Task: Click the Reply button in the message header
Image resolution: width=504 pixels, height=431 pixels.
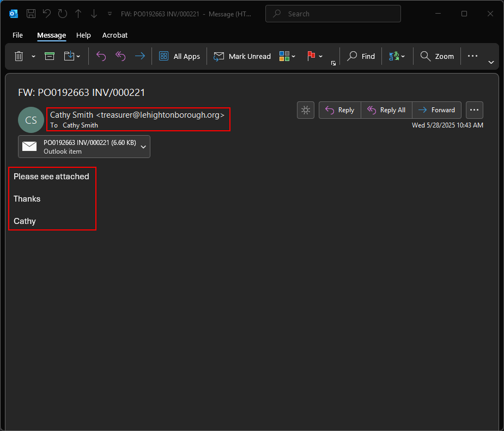Action: (339, 110)
